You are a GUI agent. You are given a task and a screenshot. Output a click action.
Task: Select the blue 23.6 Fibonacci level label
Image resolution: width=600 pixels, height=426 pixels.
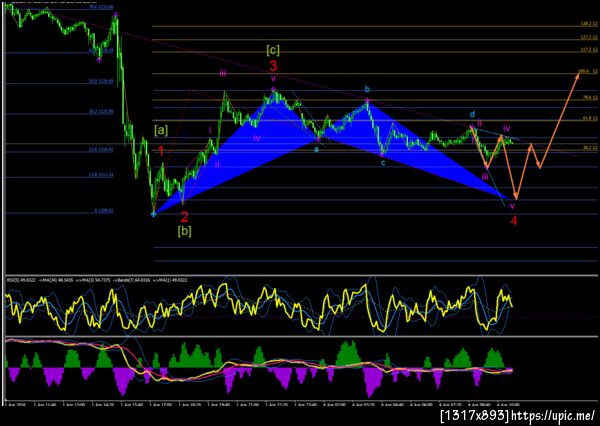click(x=101, y=150)
